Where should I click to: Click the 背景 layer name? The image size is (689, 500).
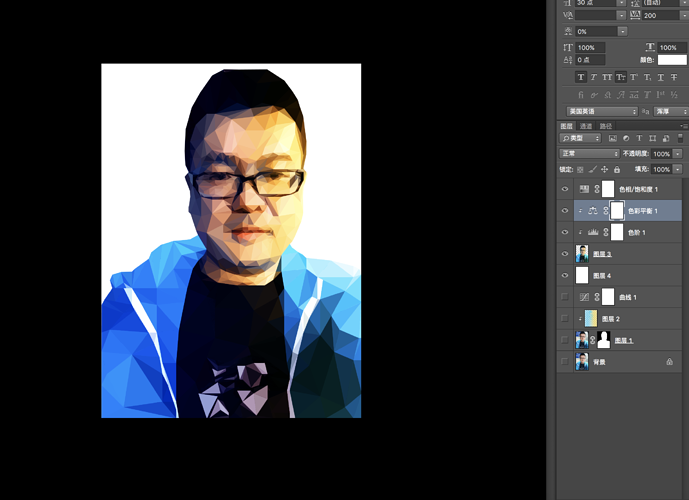coord(599,362)
